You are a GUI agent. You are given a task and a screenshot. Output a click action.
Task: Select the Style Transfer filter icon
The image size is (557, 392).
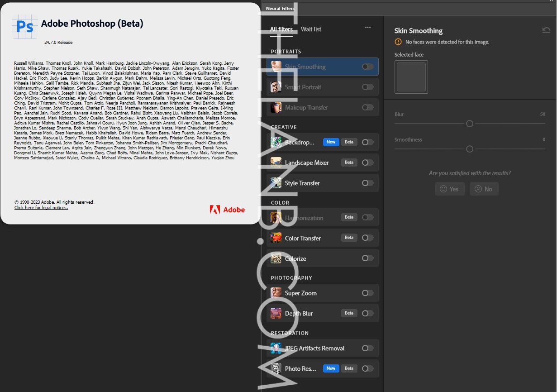point(276,183)
